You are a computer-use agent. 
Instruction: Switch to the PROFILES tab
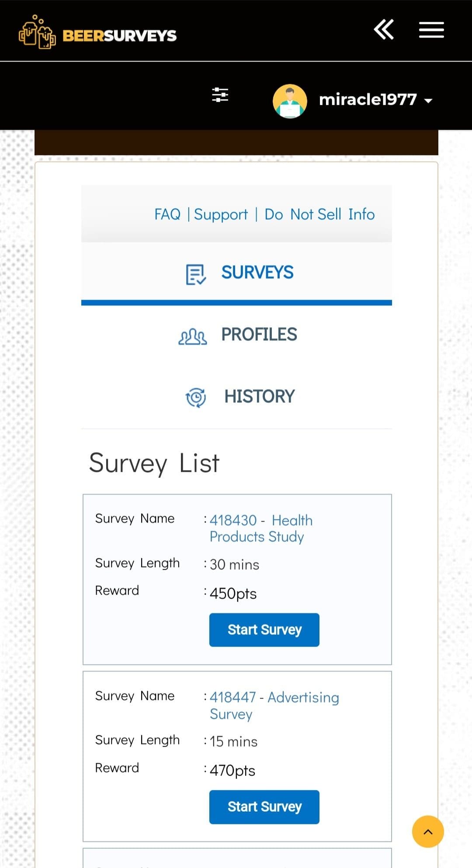tap(236, 335)
